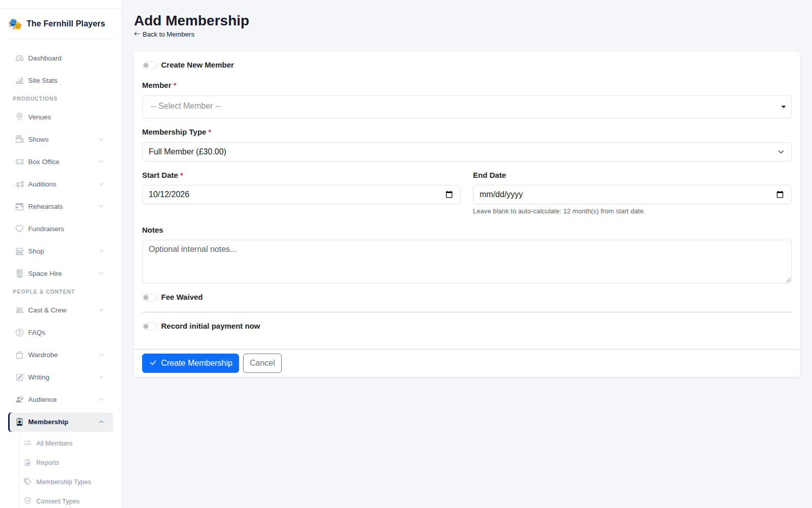Click into the Notes text area
The width and height of the screenshot is (812, 508).
(466, 262)
